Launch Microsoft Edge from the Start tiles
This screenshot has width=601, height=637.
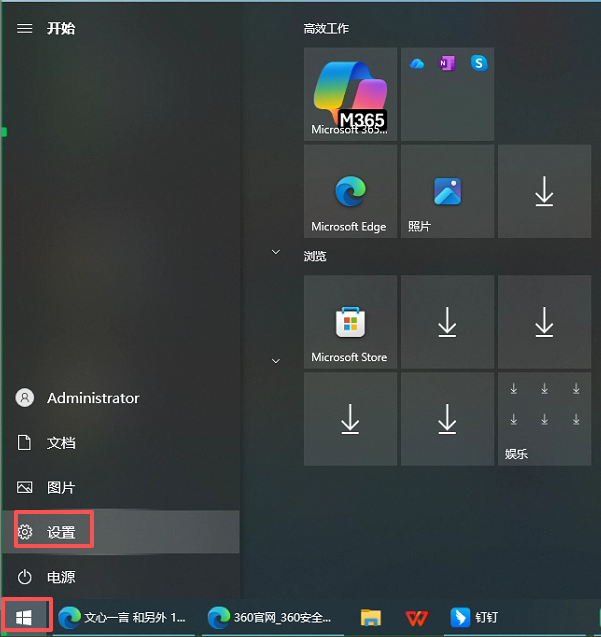tap(349, 192)
